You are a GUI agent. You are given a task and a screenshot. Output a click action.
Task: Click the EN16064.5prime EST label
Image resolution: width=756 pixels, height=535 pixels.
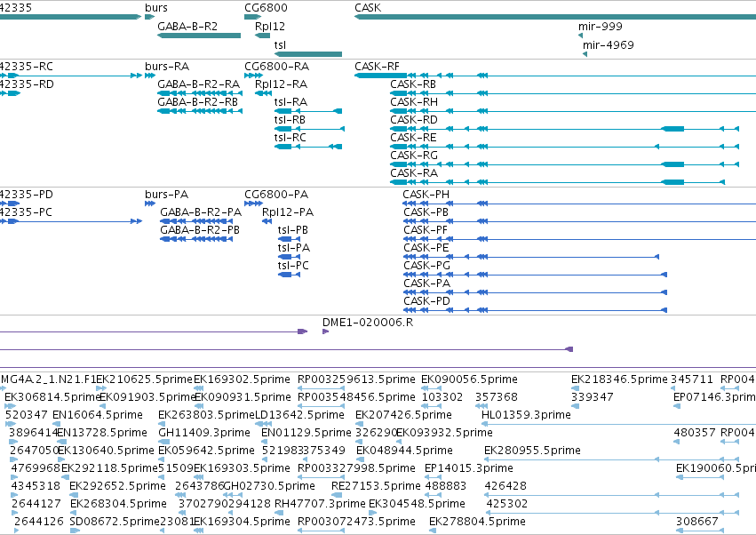pos(98,415)
